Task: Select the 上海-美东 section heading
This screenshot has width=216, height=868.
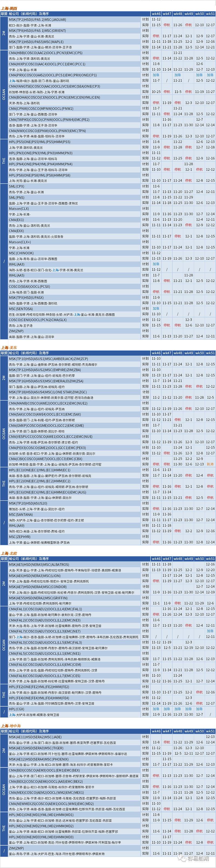Action: pyautogui.click(x=9, y=347)
